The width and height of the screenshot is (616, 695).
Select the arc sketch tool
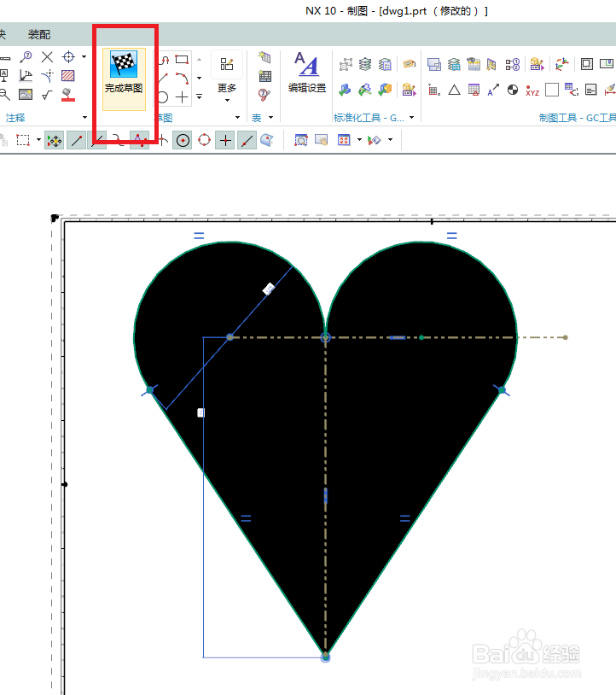click(x=182, y=79)
